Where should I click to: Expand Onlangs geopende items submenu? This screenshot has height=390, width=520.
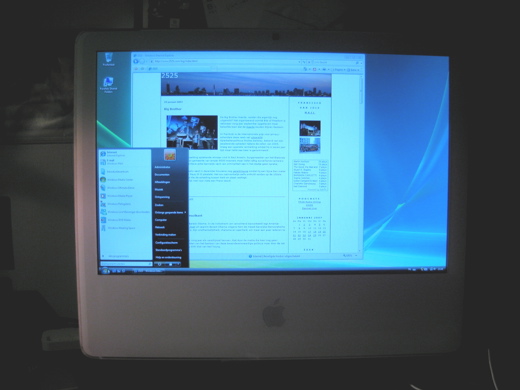point(170,212)
